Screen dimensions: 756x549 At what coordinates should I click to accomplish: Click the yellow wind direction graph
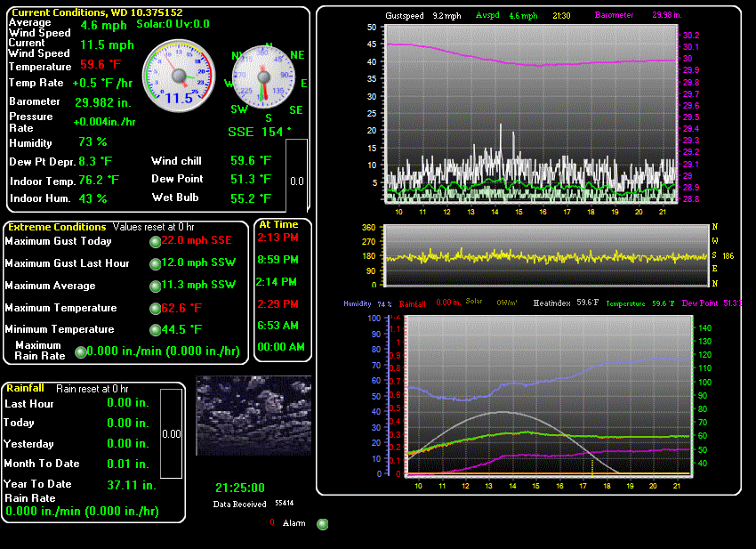pyautogui.click(x=546, y=255)
